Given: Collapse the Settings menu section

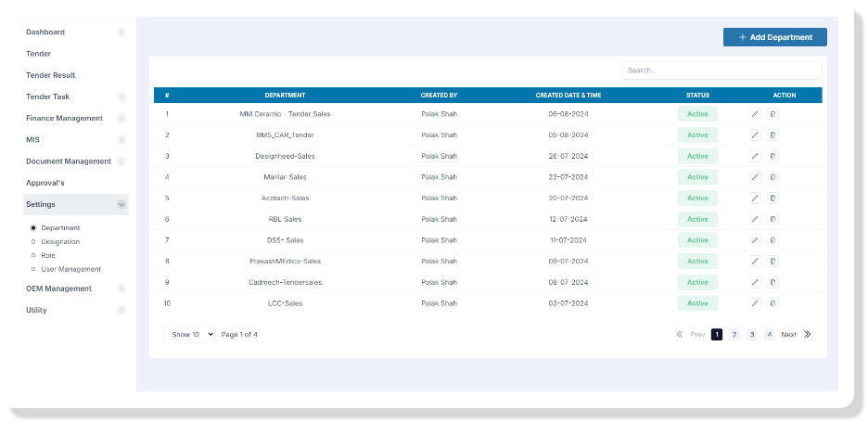Looking at the screenshot, I should click(x=121, y=205).
